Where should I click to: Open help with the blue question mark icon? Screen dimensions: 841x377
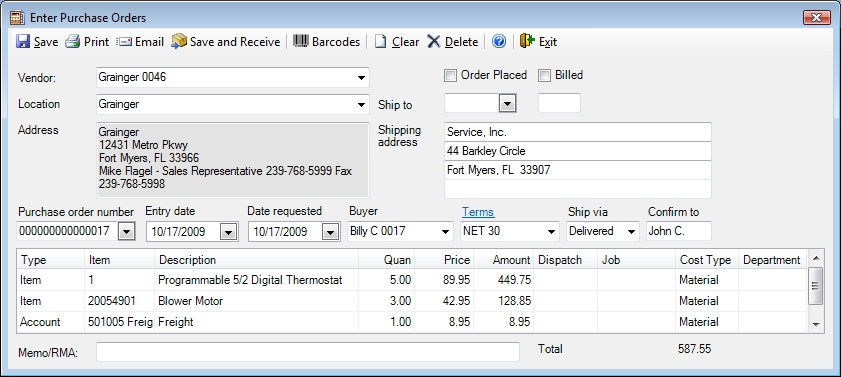coord(499,41)
